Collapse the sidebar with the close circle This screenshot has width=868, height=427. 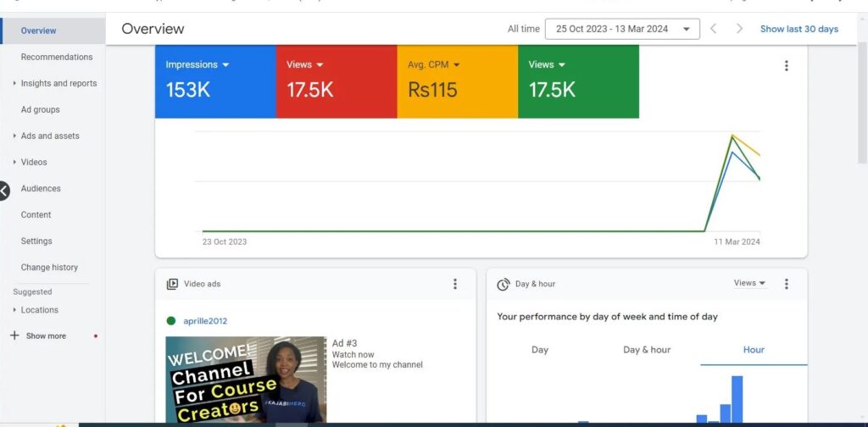tap(3, 191)
